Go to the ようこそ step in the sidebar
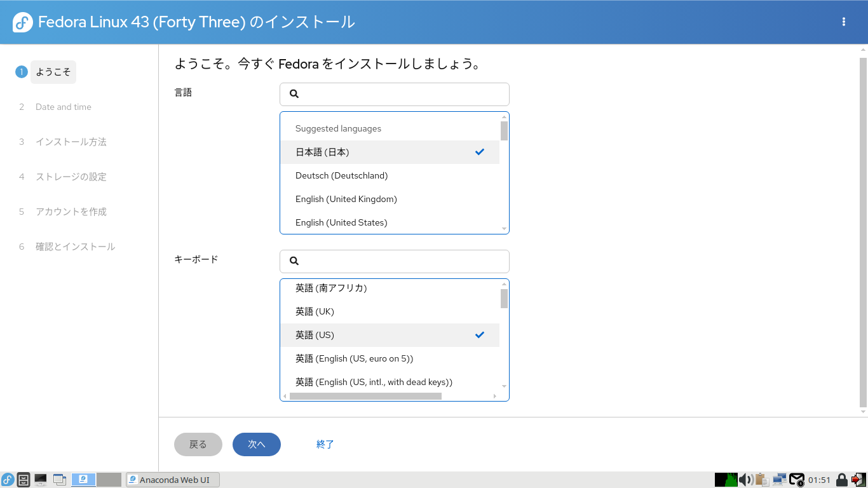 coord(53,72)
